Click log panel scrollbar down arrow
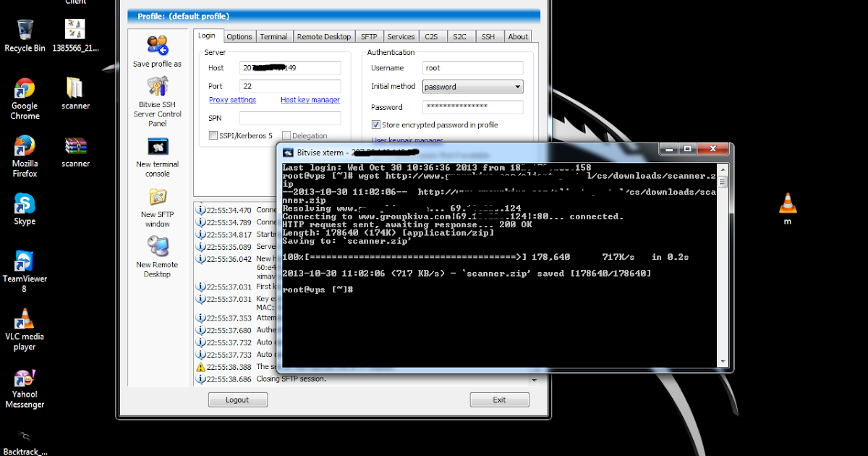This screenshot has width=868, height=456. (x=535, y=379)
